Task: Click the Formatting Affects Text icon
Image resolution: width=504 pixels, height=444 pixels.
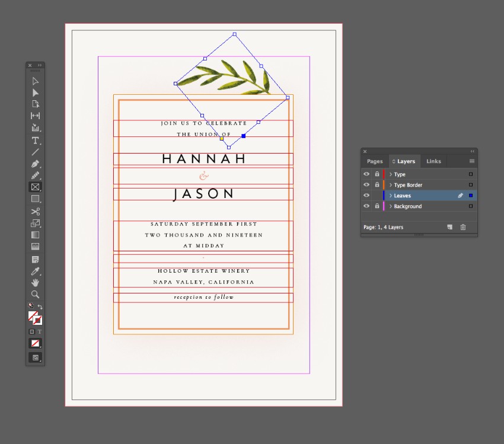Action: point(40,331)
